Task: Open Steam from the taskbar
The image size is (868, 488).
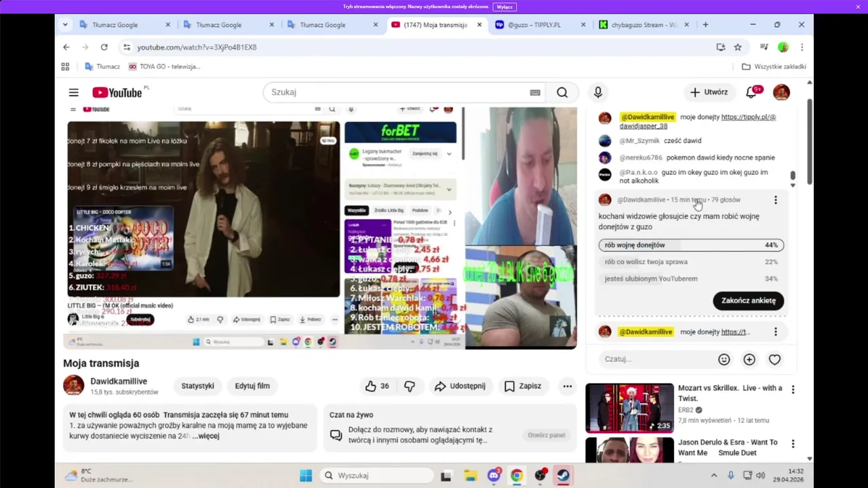Action: tap(564, 475)
